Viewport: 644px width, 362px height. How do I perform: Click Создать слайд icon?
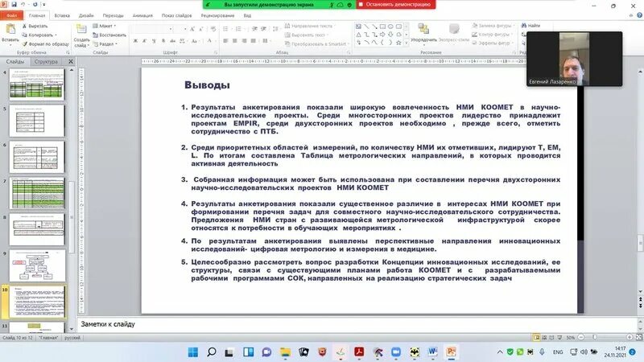[x=81, y=30]
